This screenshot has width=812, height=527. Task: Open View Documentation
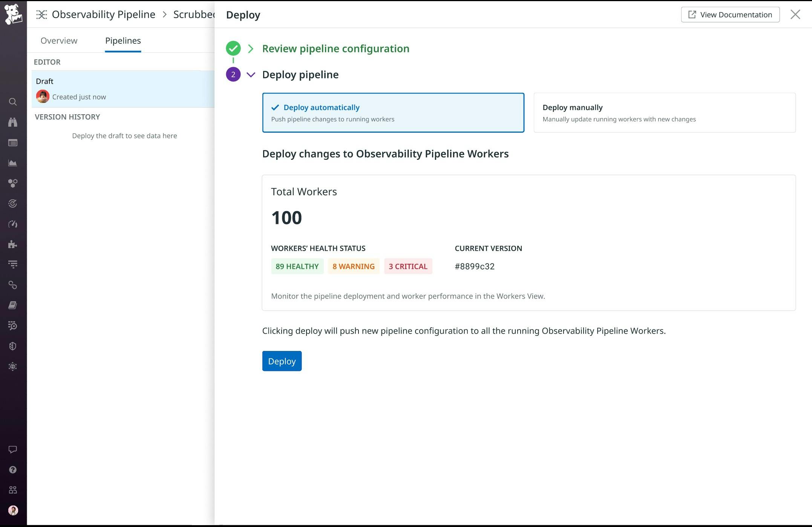[730, 14]
